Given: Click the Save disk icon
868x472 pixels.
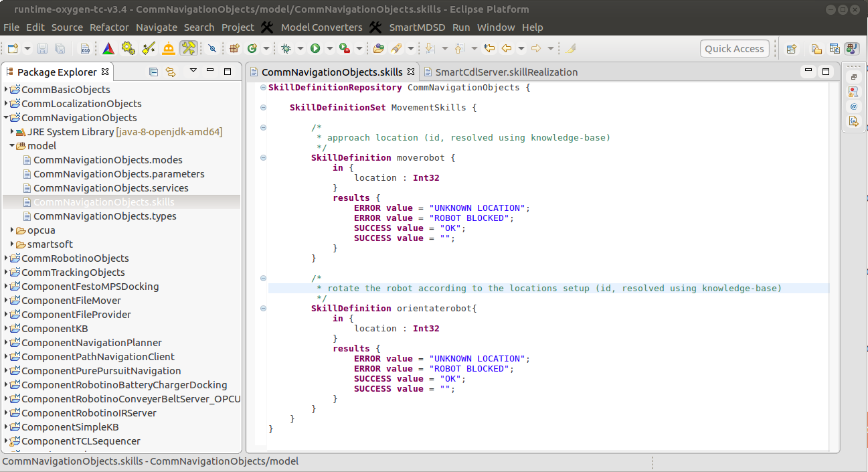Looking at the screenshot, I should pyautogui.click(x=42, y=48).
